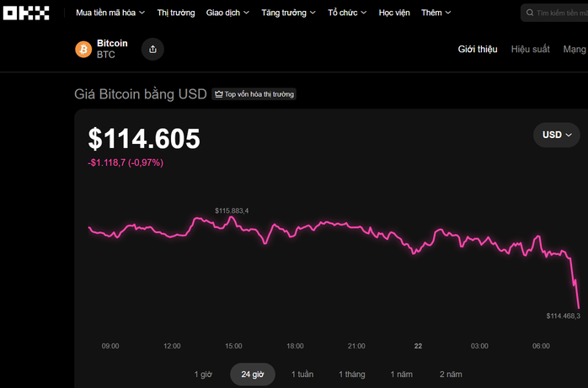The image size is (588, 388).
Task: Open the "Tổ chức" dropdown
Action: pyautogui.click(x=347, y=13)
